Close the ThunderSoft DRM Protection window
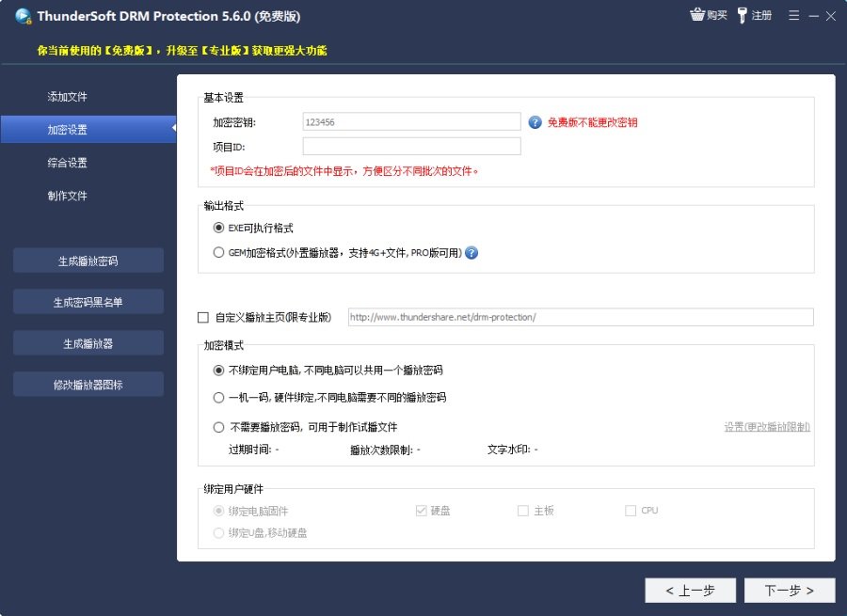This screenshot has width=847, height=616. [831, 16]
